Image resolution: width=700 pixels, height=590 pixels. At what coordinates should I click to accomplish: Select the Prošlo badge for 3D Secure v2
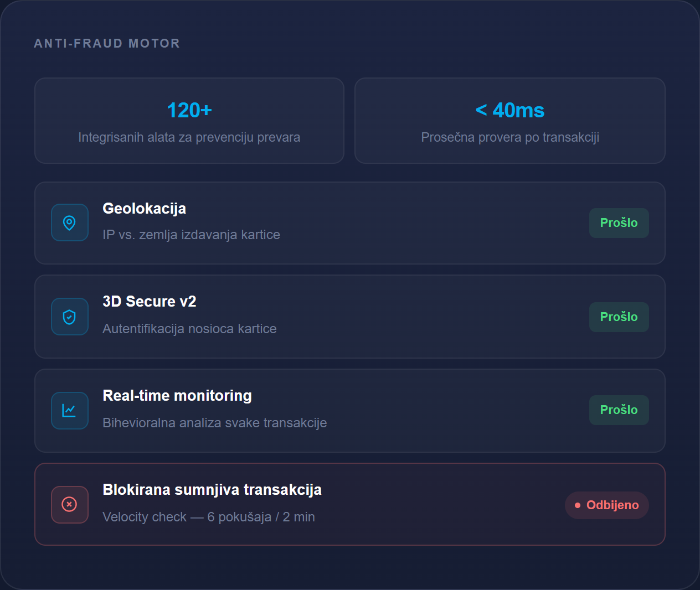(619, 317)
